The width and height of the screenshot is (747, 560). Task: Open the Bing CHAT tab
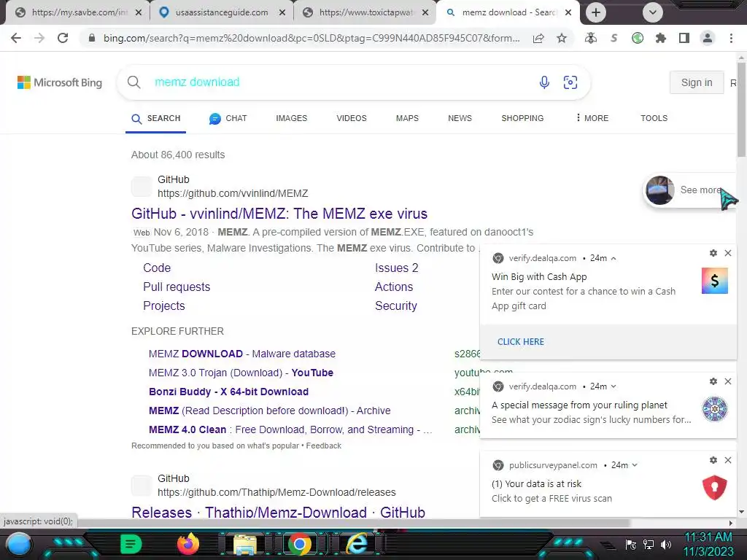point(228,118)
